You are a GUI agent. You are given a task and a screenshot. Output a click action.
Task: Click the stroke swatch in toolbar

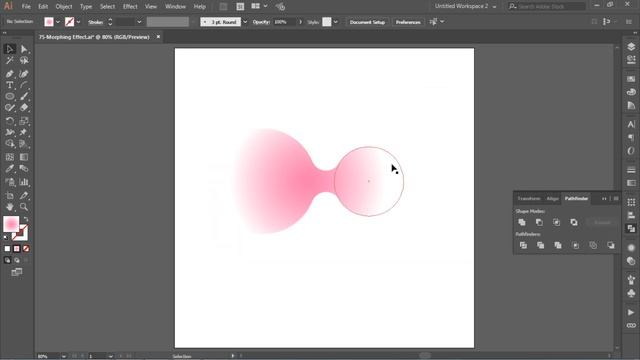point(20,233)
